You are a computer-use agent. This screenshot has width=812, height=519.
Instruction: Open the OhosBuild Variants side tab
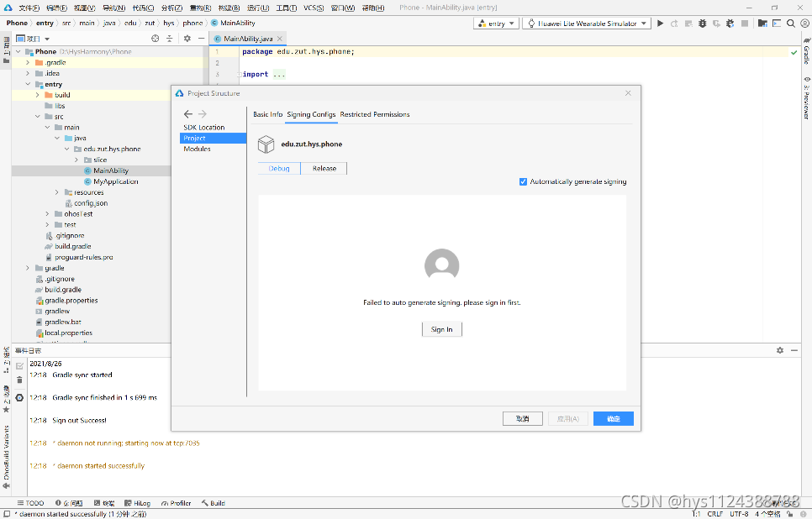pos(6,456)
